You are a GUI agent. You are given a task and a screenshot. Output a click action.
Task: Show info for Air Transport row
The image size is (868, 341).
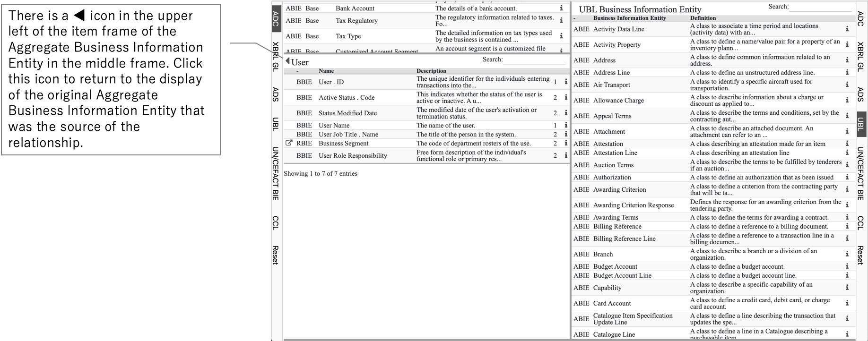pyautogui.click(x=847, y=85)
